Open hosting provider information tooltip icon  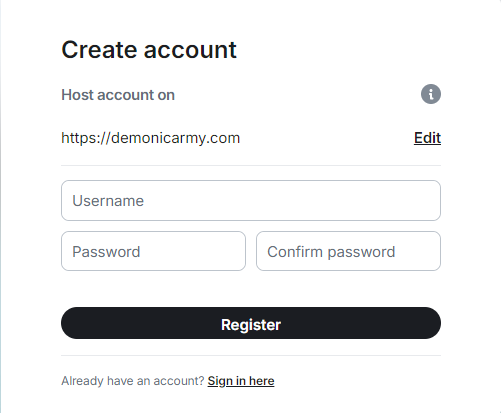(x=431, y=94)
